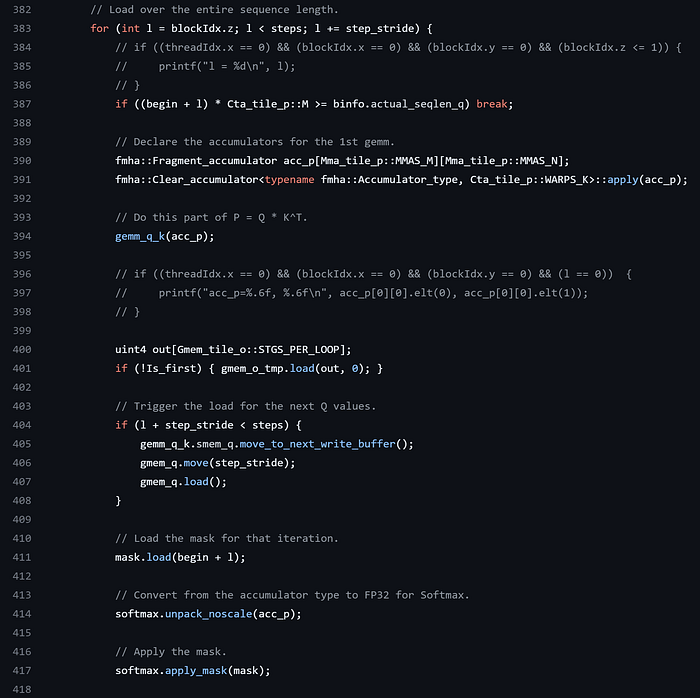700x698 pixels.
Task: Select the typename keyword on line 391
Action: (289, 179)
